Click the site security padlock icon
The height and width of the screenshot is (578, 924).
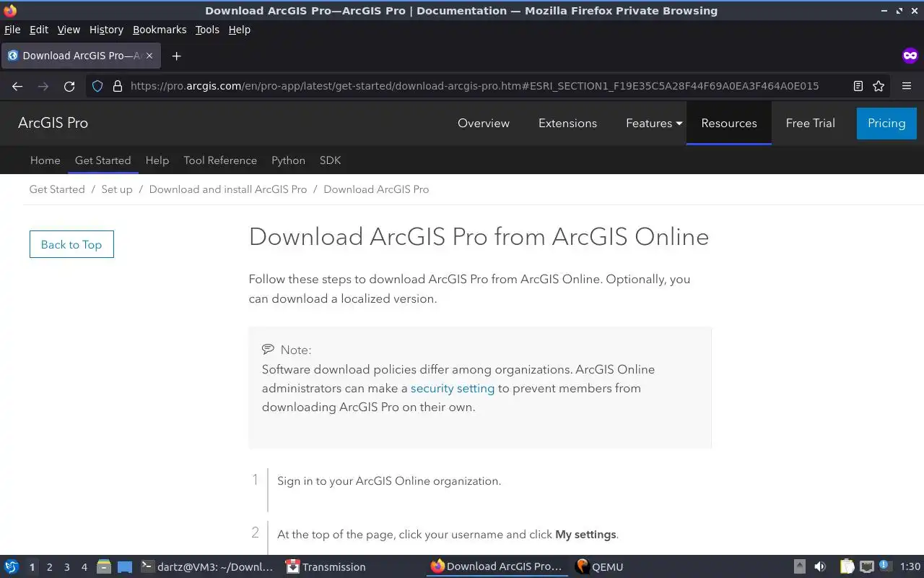(118, 86)
